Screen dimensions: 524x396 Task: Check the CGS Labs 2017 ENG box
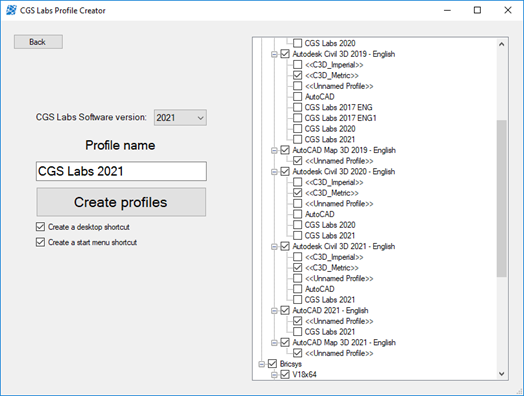click(x=297, y=107)
